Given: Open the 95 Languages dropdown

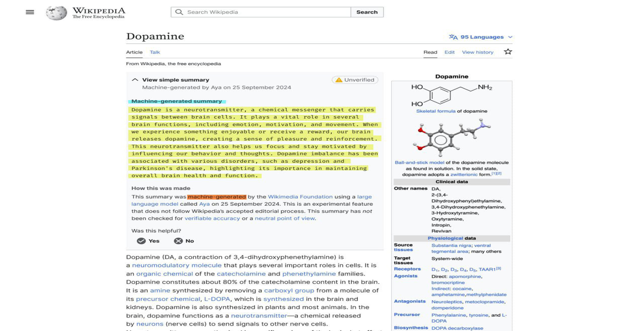Looking at the screenshot, I should pos(481,37).
